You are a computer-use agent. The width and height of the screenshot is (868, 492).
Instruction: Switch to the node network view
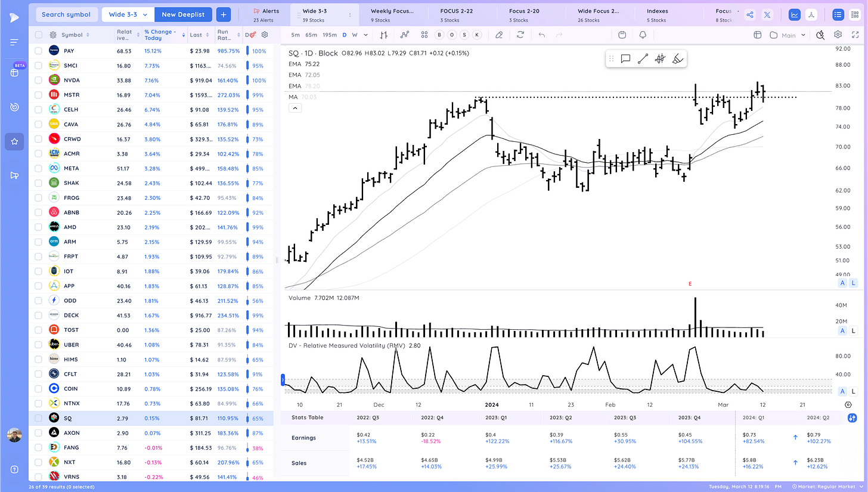810,15
